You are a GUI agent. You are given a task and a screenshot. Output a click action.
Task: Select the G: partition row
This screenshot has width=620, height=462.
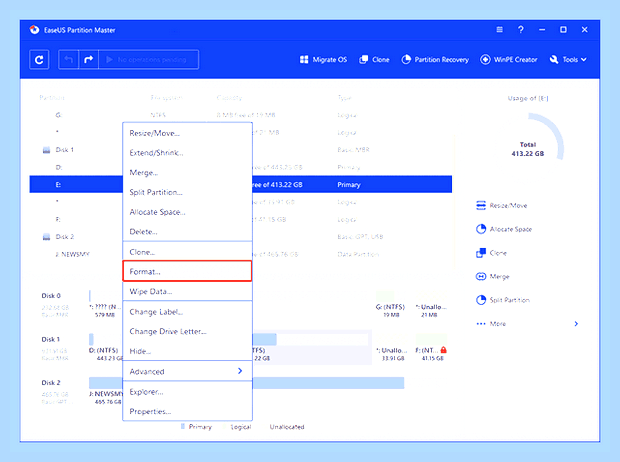(241, 115)
